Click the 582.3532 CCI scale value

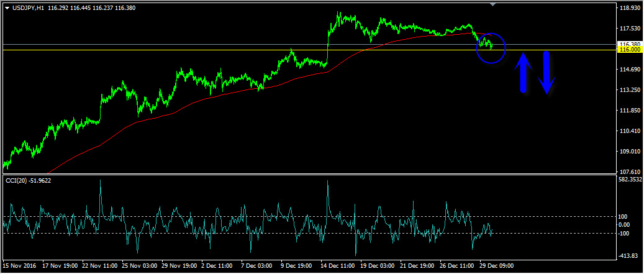(x=630, y=180)
